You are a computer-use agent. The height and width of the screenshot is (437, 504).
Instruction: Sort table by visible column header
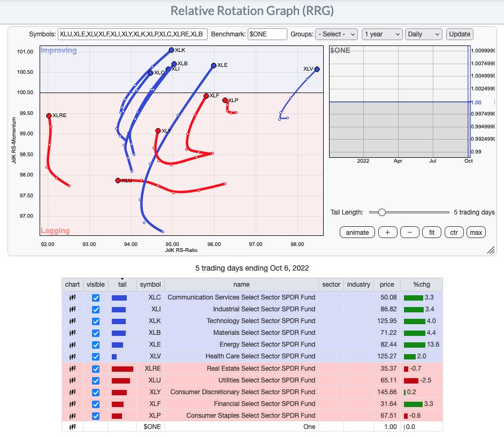coord(95,285)
